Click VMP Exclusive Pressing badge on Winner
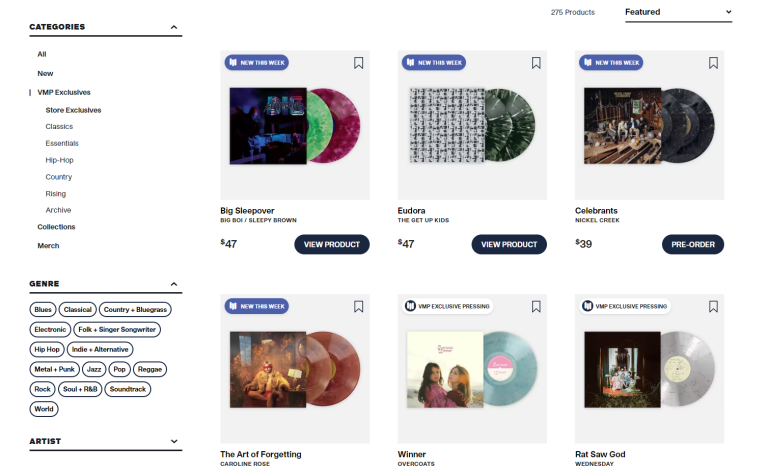This screenshot has height=470, width=768. tap(448, 306)
